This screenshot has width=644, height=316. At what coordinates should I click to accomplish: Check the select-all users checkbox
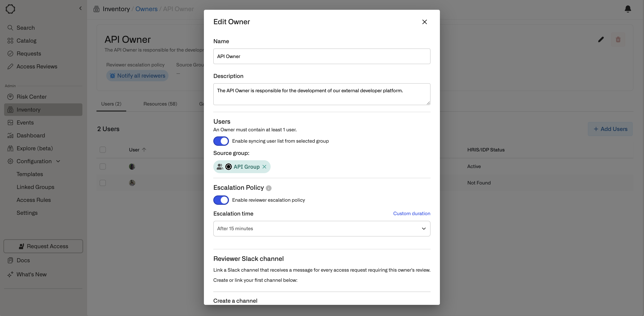103,150
